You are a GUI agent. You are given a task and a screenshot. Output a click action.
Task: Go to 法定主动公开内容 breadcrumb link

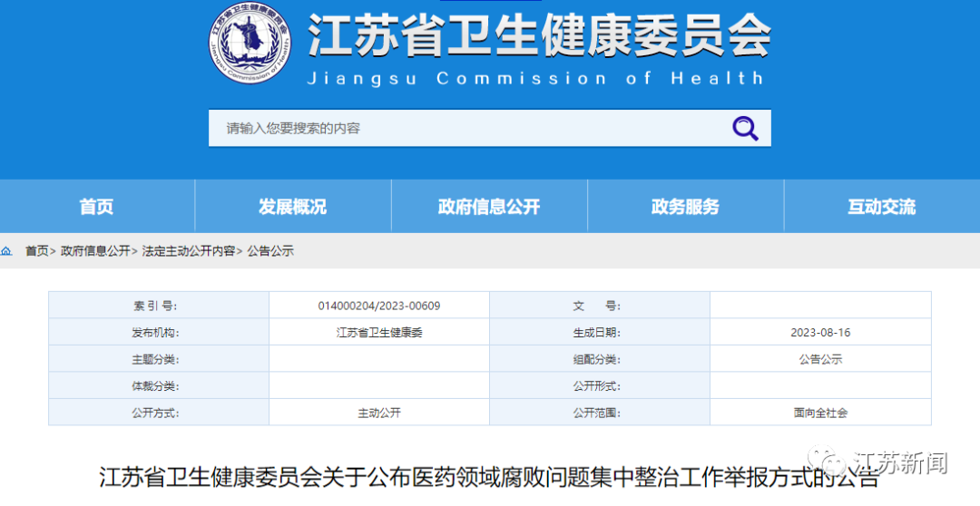coord(188,251)
